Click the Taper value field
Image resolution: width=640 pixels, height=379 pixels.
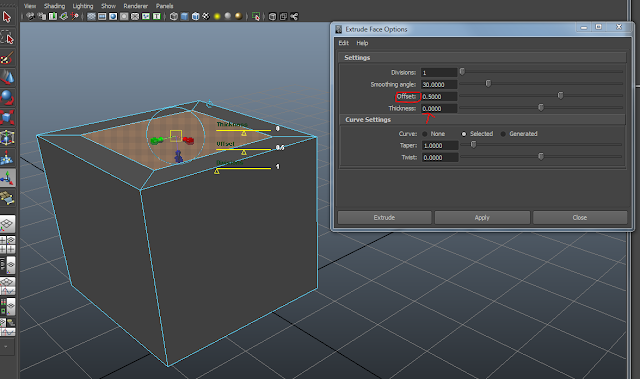[440, 145]
